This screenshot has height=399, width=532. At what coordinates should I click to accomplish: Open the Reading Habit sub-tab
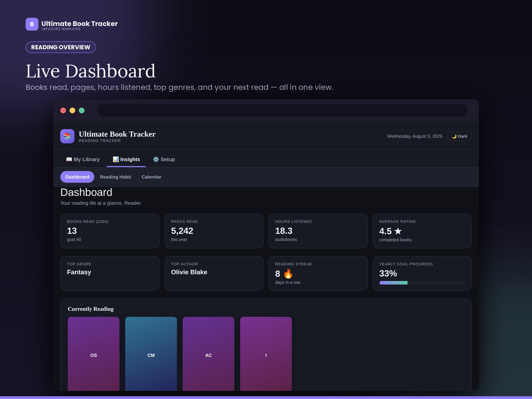point(115,177)
